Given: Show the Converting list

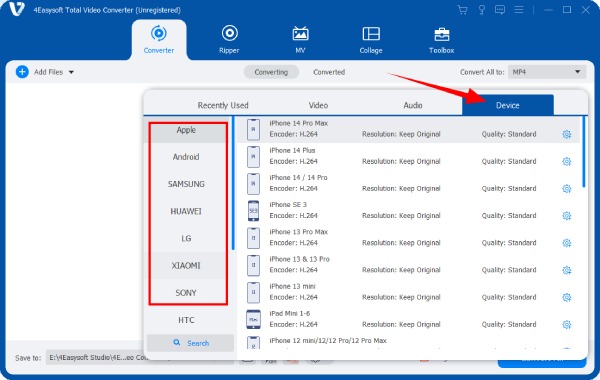Looking at the screenshot, I should coord(271,72).
